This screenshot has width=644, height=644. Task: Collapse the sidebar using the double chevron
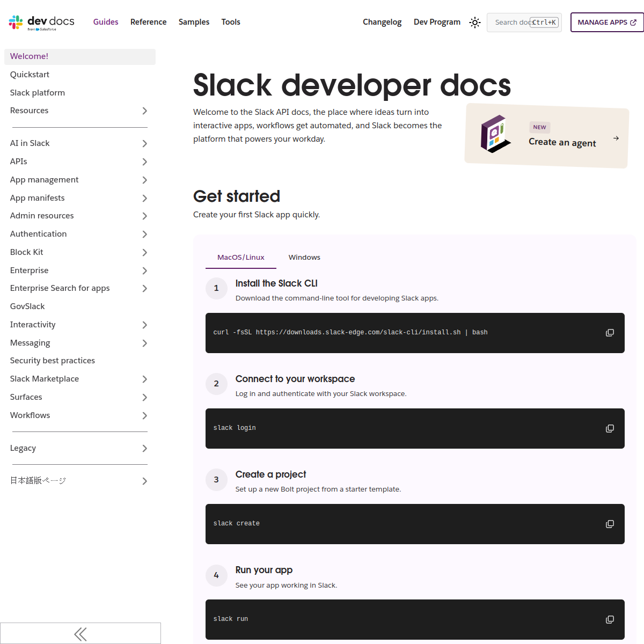tap(80, 633)
